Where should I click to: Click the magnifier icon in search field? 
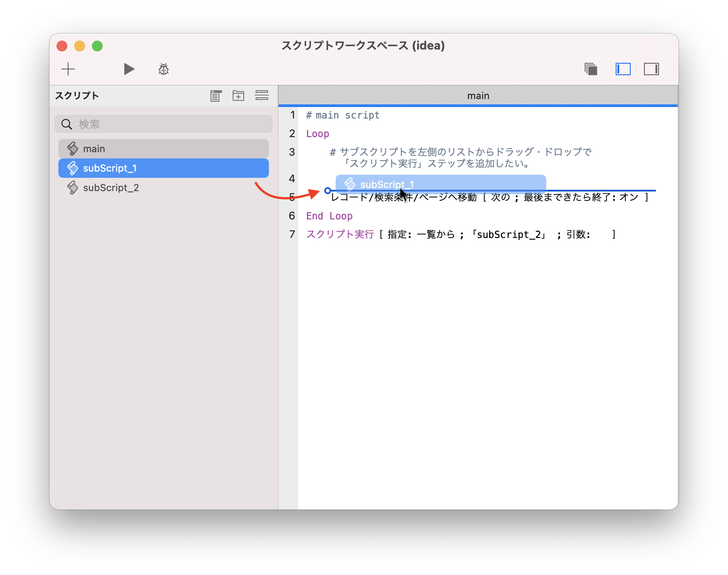tap(67, 124)
